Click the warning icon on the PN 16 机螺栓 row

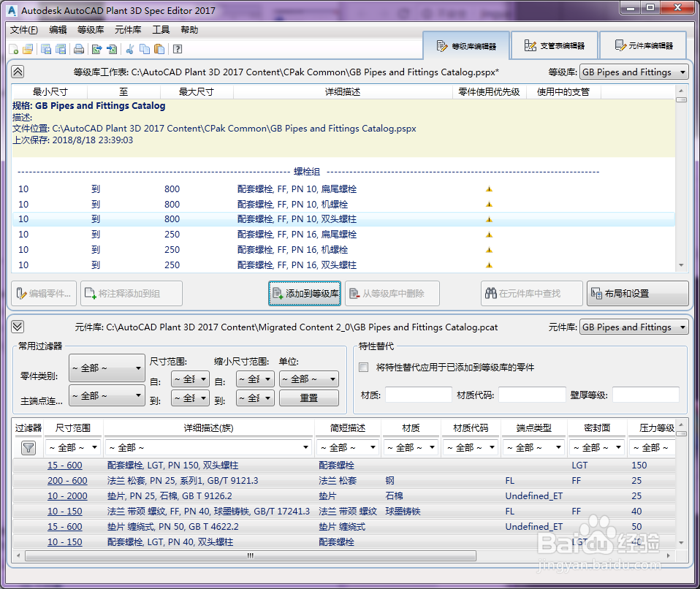point(490,250)
